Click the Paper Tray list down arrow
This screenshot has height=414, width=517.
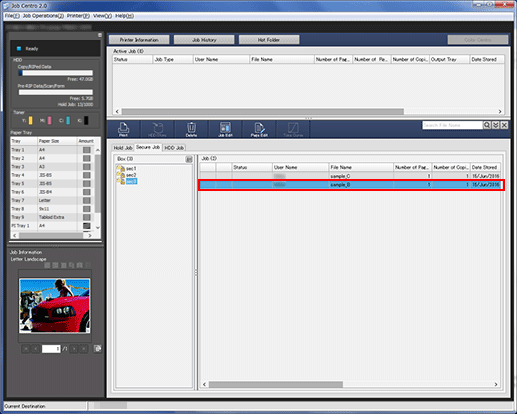pyautogui.click(x=98, y=227)
